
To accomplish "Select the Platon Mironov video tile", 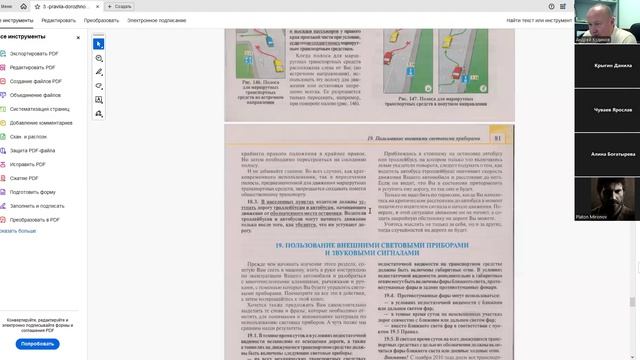I will tap(607, 199).
